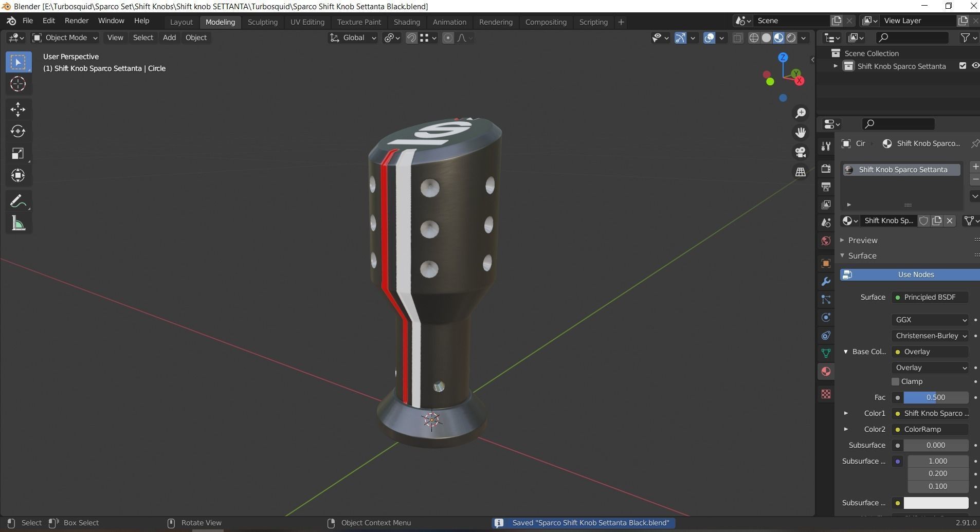Toggle proportional editing in the header

[x=448, y=38]
